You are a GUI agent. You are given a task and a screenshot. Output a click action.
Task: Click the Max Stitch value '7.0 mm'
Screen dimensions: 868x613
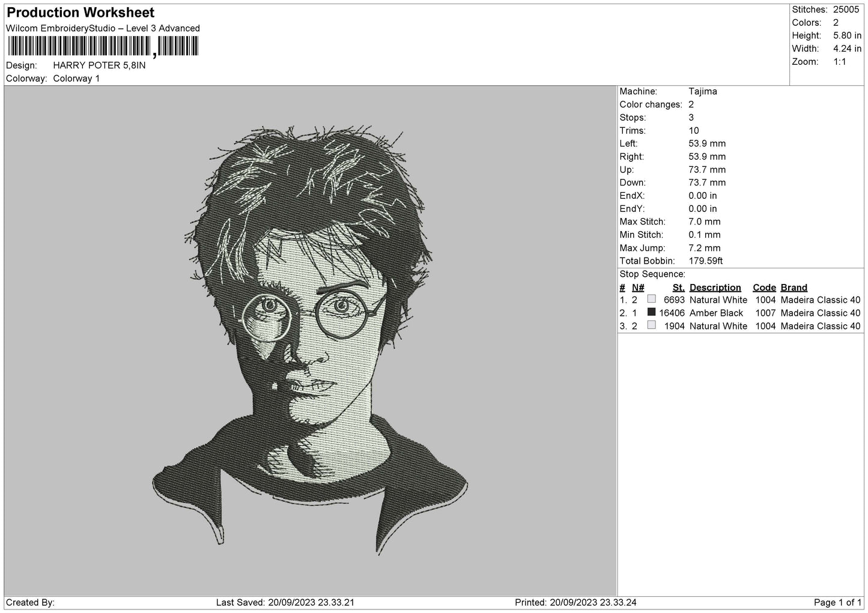point(705,222)
